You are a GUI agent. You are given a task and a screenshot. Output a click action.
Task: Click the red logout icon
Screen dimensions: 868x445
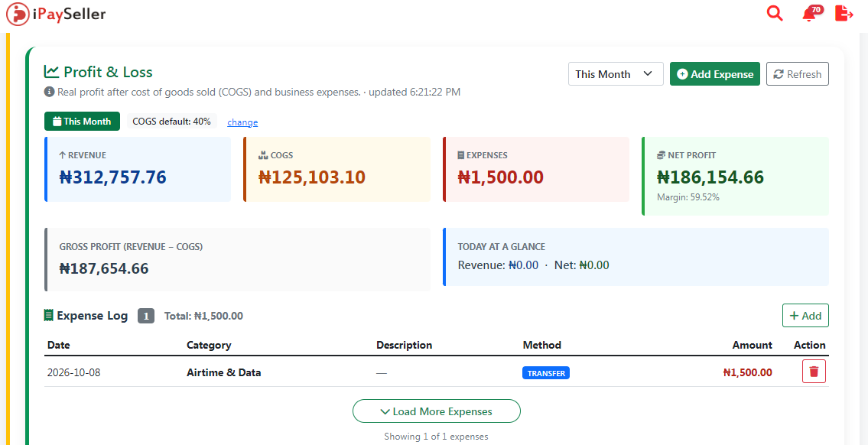point(844,13)
